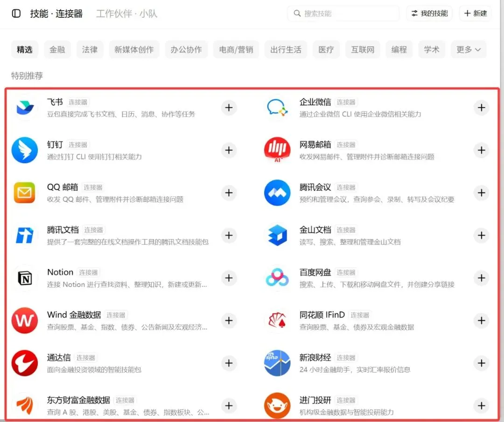Click the 通达信 app icon
504x422 pixels.
point(25,363)
